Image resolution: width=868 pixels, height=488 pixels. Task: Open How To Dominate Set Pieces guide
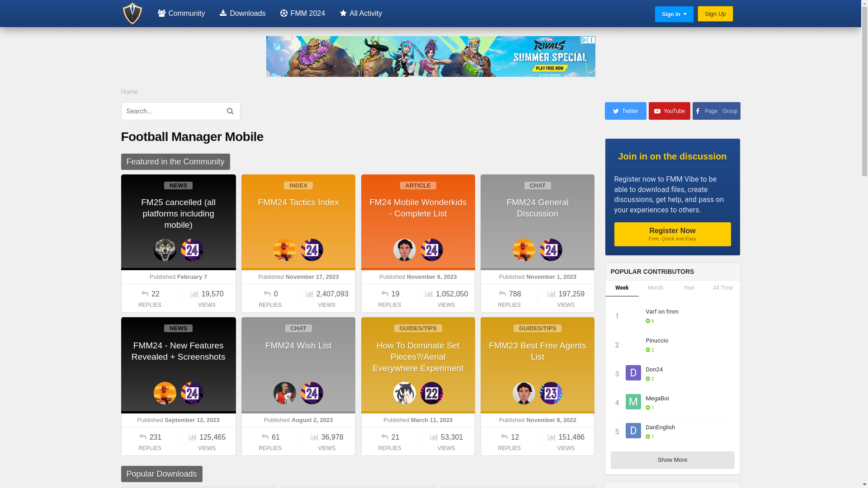418,357
